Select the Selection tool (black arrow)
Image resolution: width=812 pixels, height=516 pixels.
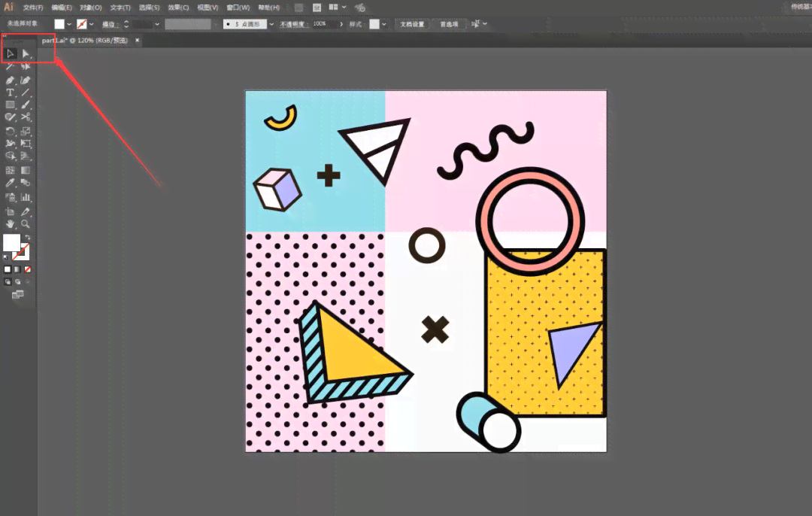(10, 53)
